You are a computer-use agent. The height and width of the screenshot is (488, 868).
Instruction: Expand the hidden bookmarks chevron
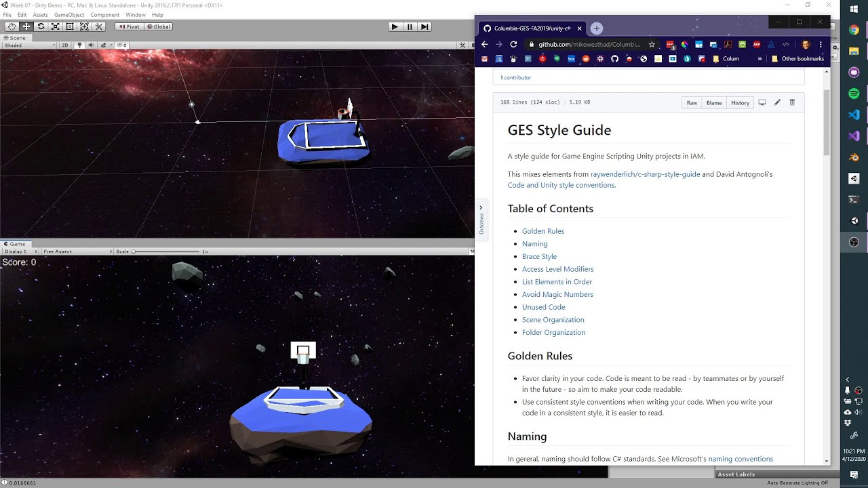point(759,59)
